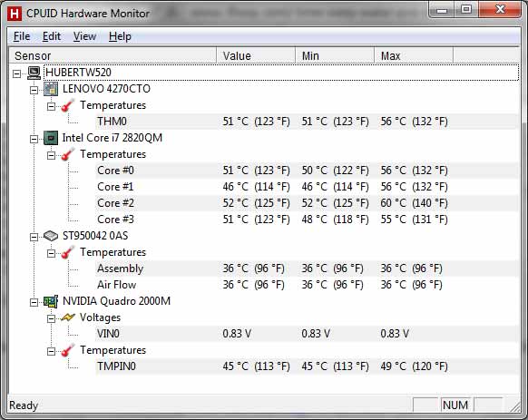528x420 pixels.
Task: Collapse the NVIDIA Quadro 2000M node
Action: tap(34, 302)
